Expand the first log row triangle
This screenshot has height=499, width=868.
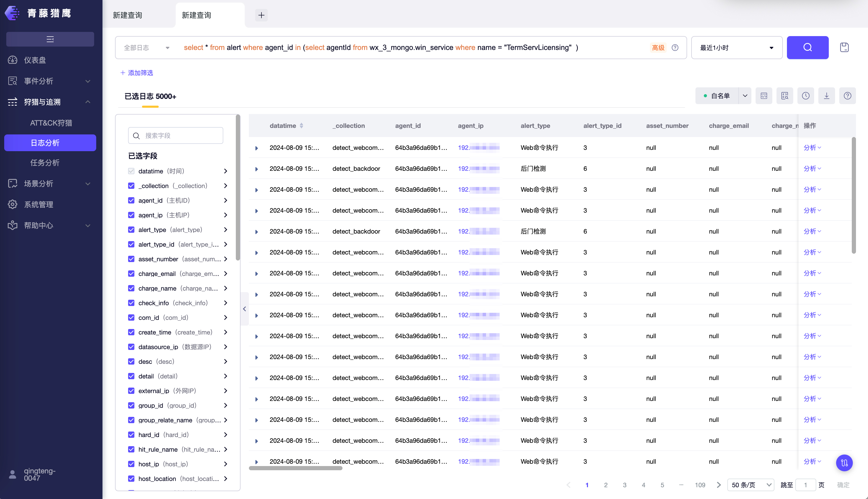click(256, 148)
